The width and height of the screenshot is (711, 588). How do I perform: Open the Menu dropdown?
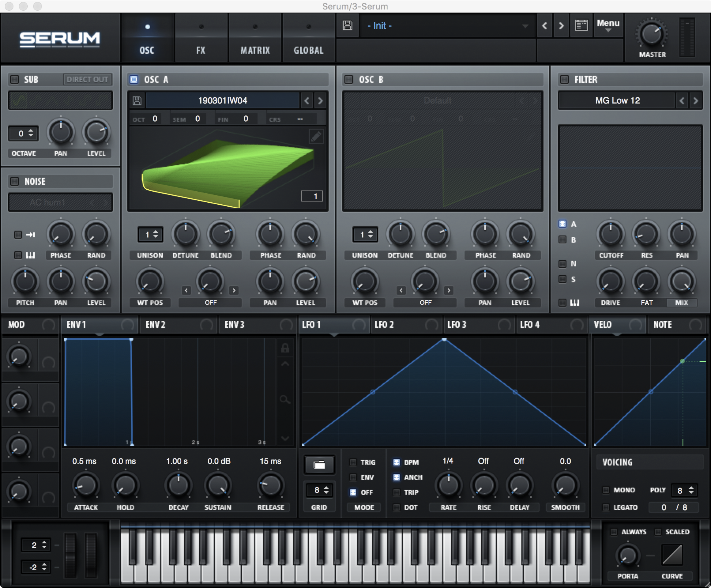click(608, 26)
